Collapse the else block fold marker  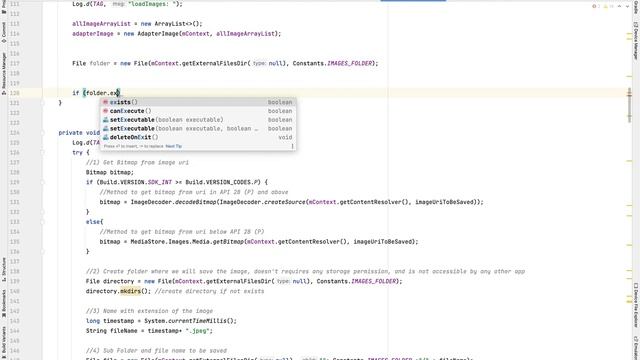[x=42, y=222]
